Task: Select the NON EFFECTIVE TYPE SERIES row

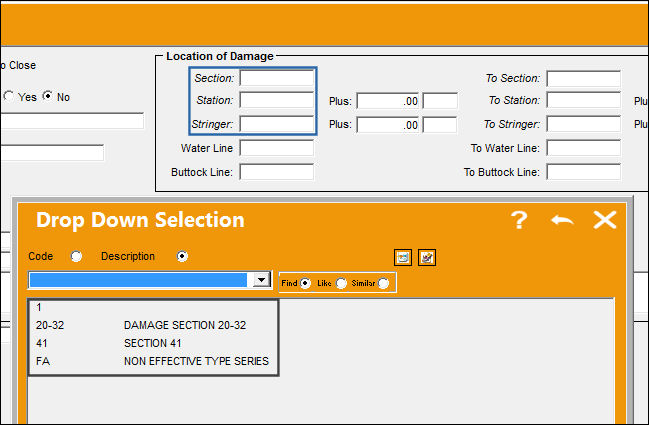Action: pos(153,361)
